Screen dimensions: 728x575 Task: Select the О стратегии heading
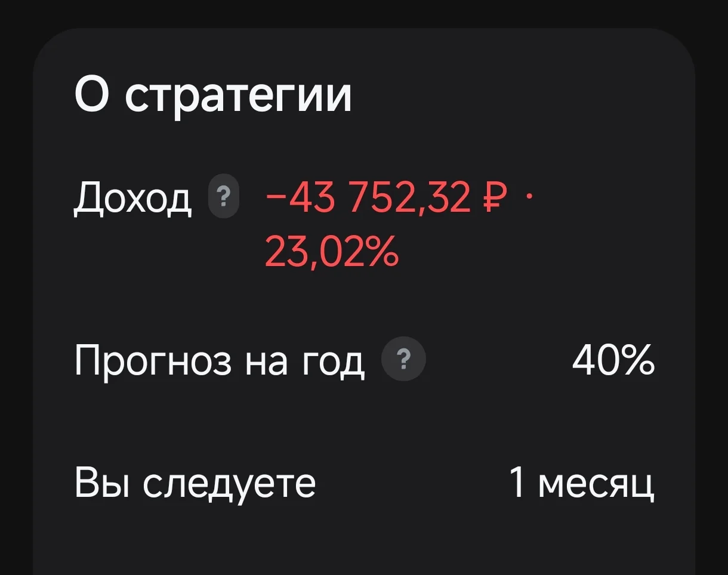coord(214,96)
